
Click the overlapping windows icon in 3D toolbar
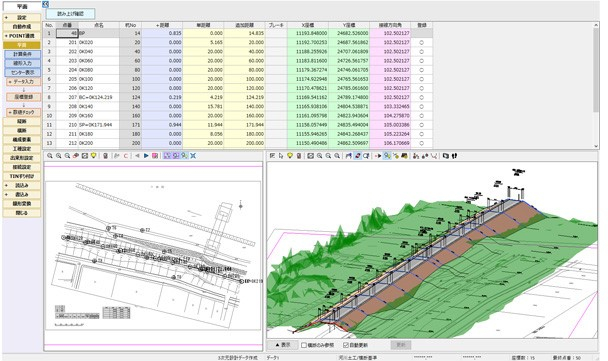(x=446, y=156)
